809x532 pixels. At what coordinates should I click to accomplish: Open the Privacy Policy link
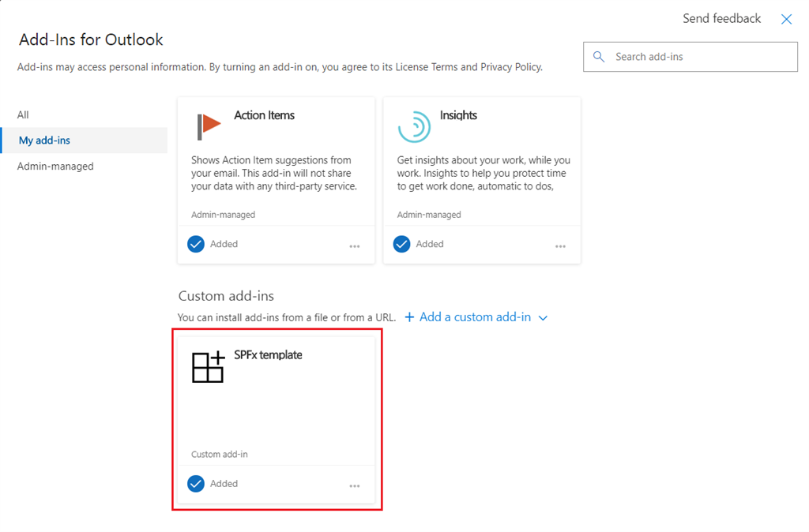click(509, 67)
